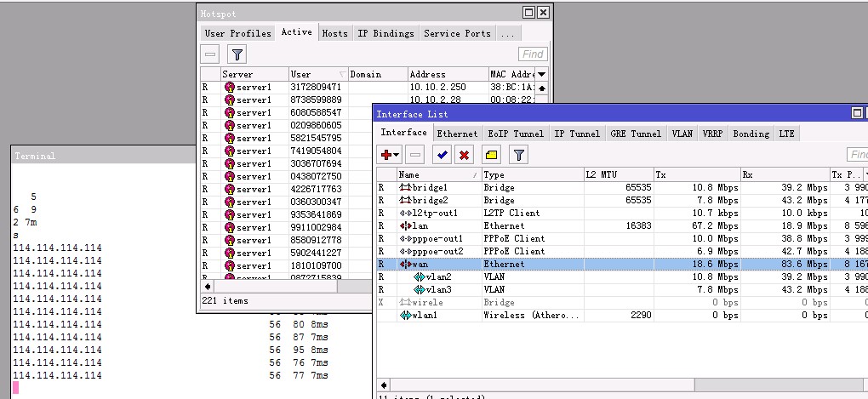Click user icon for hotspot user 8738599889

pyautogui.click(x=230, y=100)
